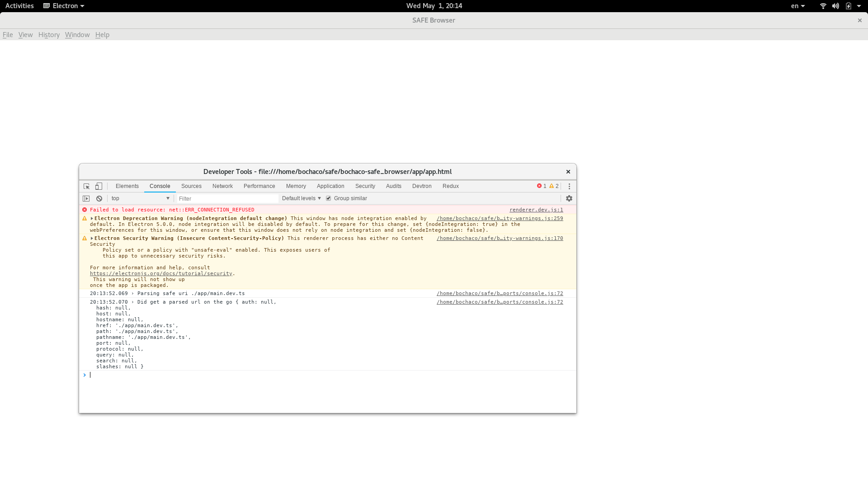Viewport: 868px width, 488px height.
Task: Open the History menu of SAFE Browser
Action: 49,34
